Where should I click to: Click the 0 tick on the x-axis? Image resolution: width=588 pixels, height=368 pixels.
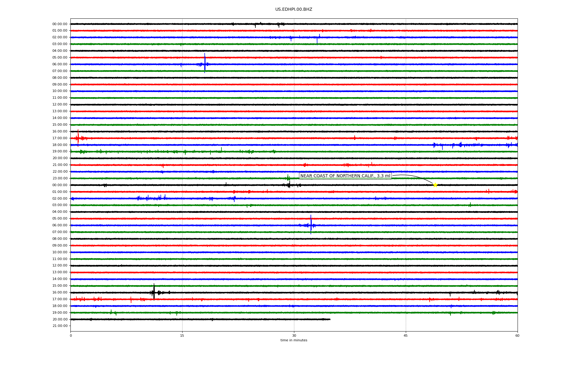pyautogui.click(x=71, y=335)
